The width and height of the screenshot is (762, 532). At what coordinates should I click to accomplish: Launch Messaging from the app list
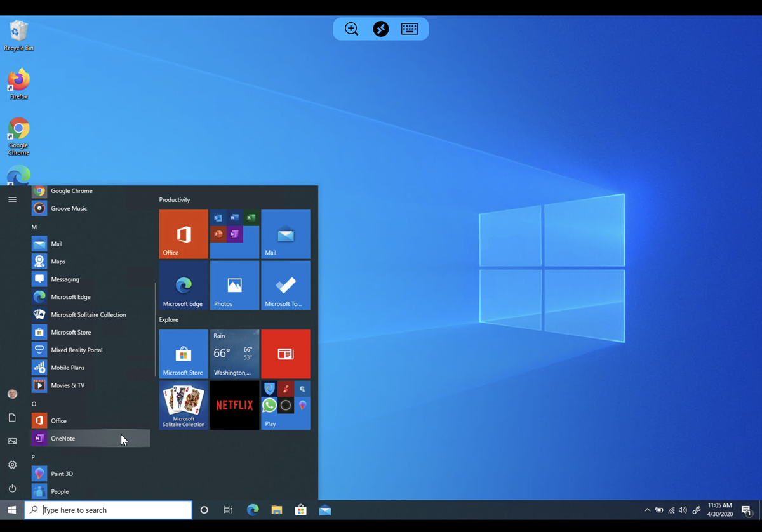91,279
